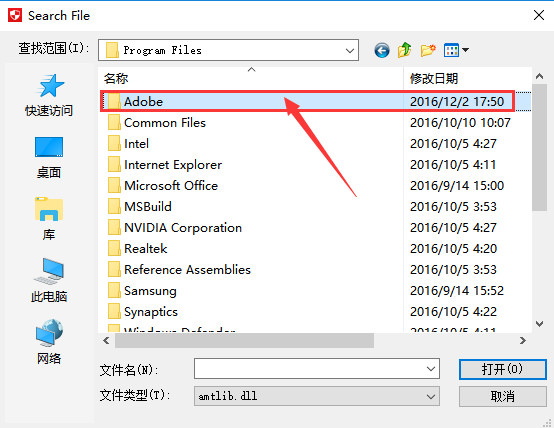The height and width of the screenshot is (428, 554).
Task: Click inside the file name input field
Action: pyautogui.click(x=309, y=369)
